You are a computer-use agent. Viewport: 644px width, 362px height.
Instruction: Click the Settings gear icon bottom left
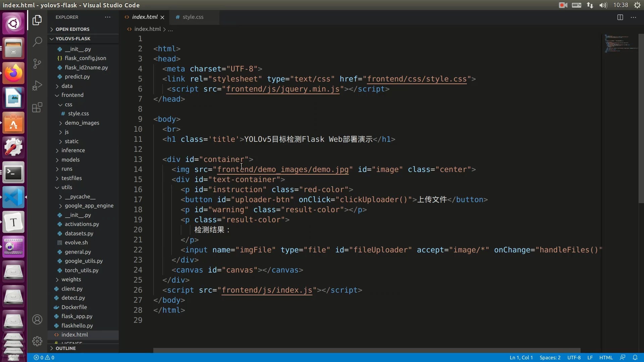coord(37,341)
